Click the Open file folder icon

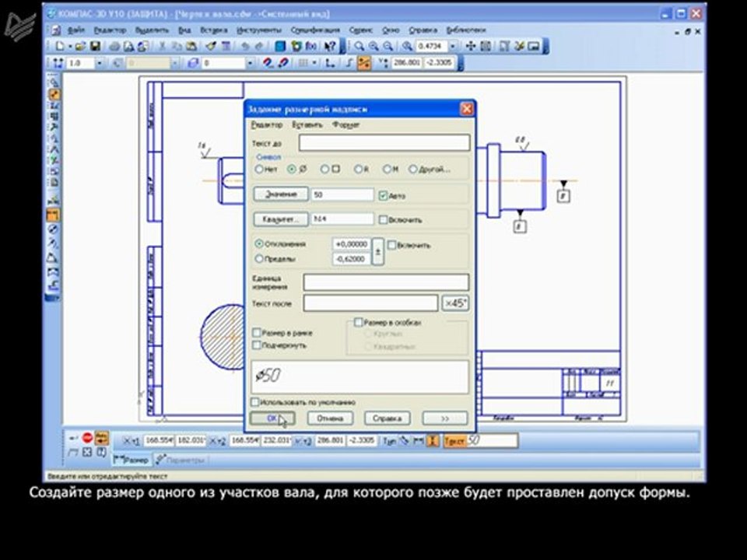point(80,46)
